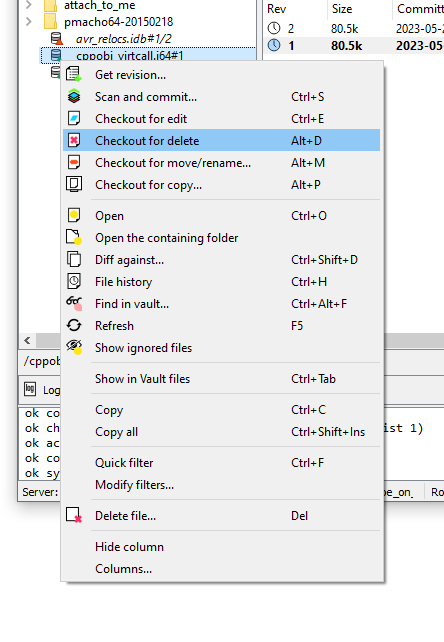Open Columns... dialog
444x642 pixels.
click(x=222, y=569)
